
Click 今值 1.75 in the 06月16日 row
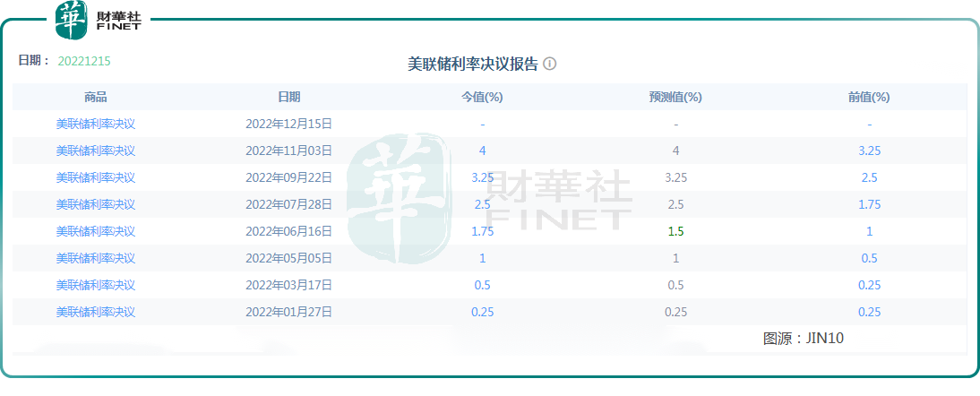[483, 231]
